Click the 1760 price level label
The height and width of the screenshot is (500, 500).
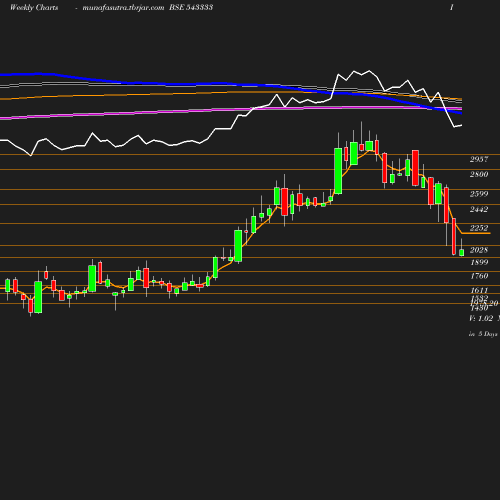coord(479,276)
